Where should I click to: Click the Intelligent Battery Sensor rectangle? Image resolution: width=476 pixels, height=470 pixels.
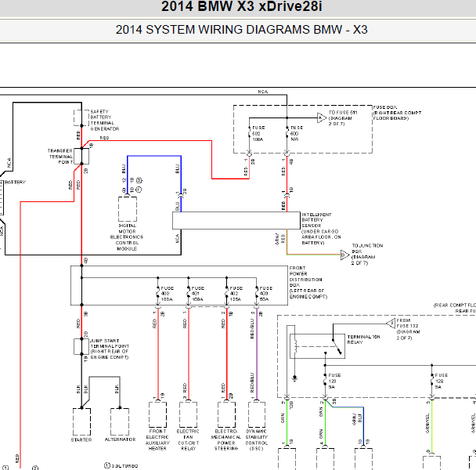tap(236, 221)
